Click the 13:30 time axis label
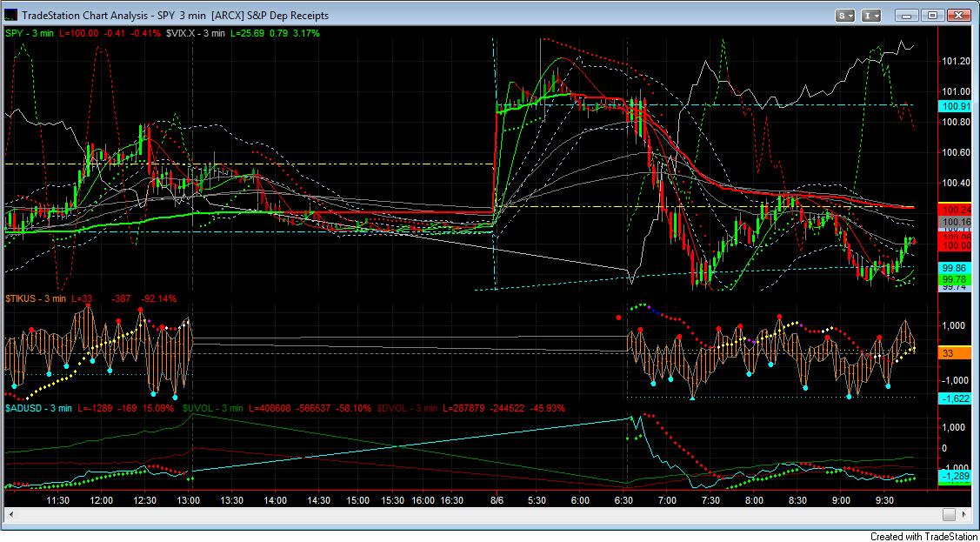The image size is (980, 542). pos(232,500)
